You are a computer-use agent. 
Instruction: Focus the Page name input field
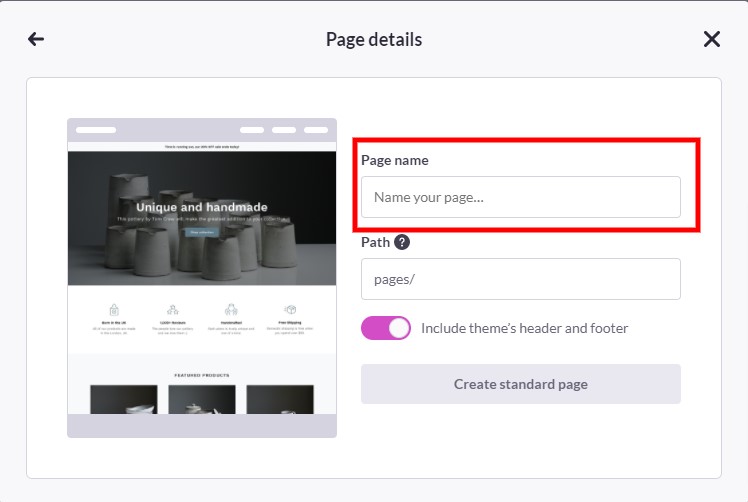(x=520, y=197)
